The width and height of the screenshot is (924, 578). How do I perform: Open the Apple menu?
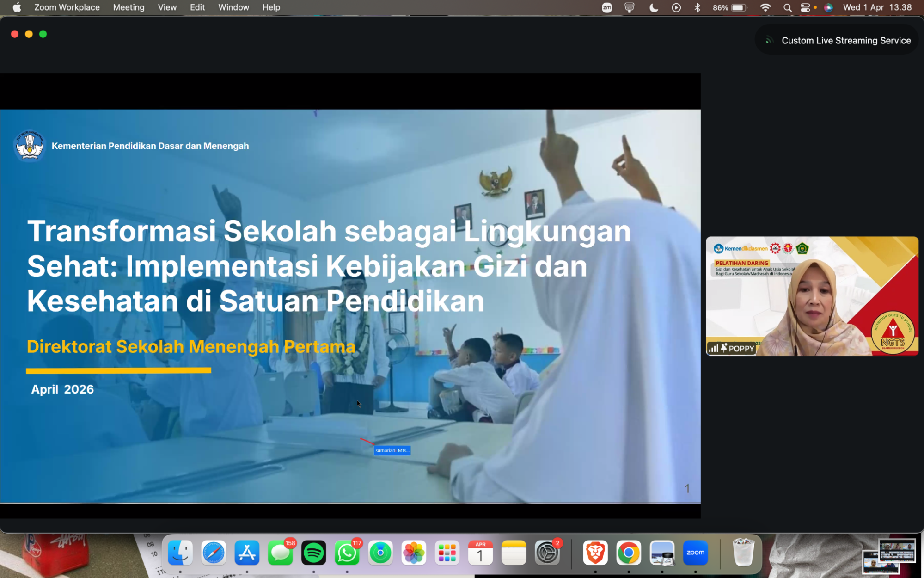(x=17, y=7)
